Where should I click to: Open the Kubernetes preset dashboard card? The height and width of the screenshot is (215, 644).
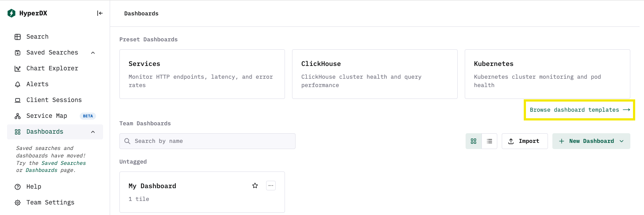(x=547, y=74)
